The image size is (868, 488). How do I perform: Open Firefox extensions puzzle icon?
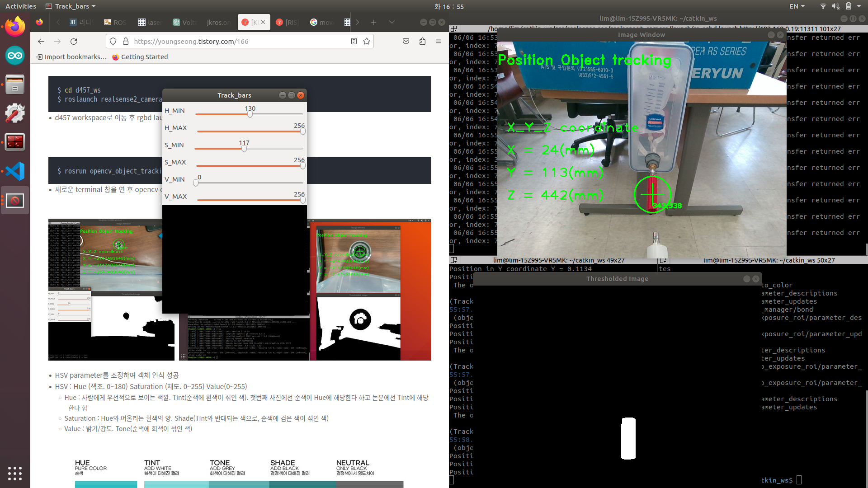pos(422,42)
